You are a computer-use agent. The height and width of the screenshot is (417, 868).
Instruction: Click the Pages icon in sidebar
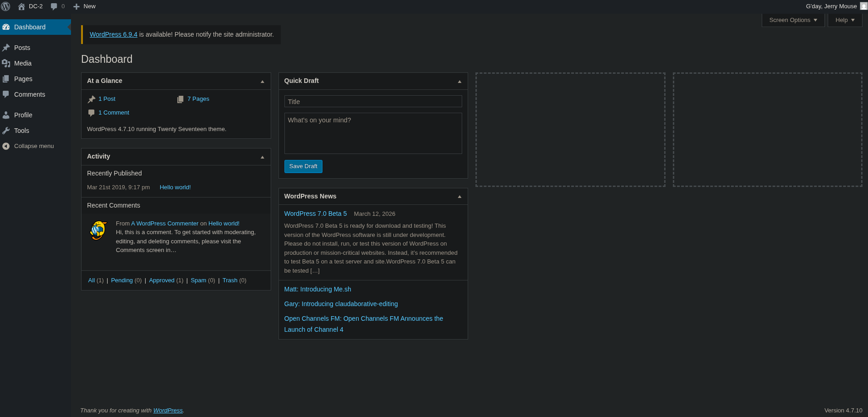coord(6,79)
